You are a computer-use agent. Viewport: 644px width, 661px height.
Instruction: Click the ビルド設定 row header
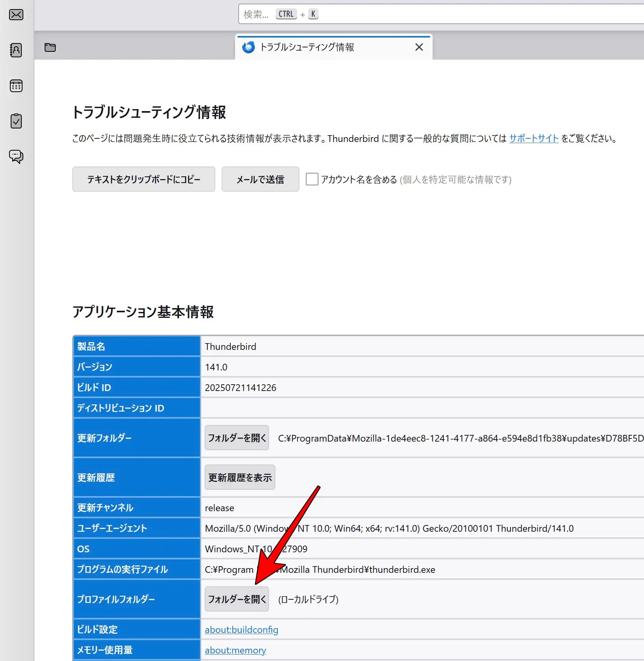[x=137, y=629]
